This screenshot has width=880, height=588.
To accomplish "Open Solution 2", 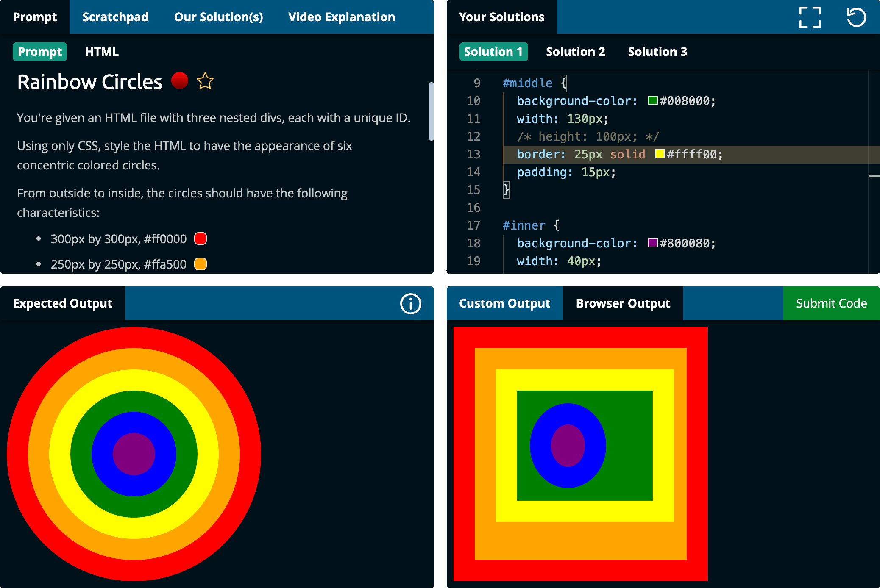I will click(575, 51).
